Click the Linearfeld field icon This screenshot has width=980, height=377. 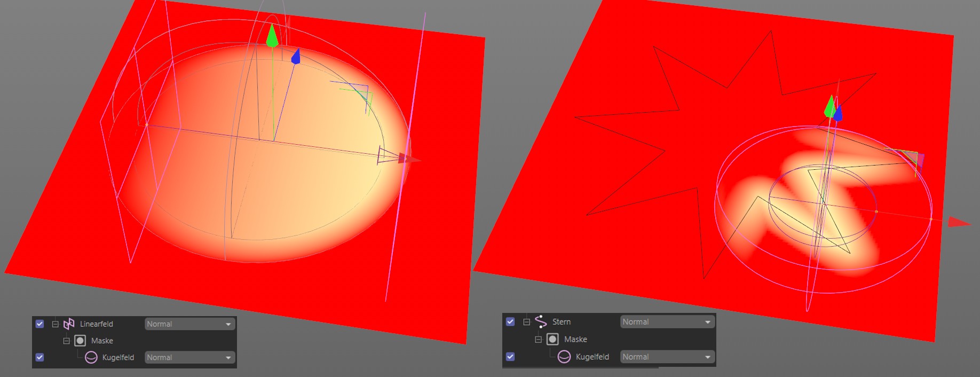click(69, 324)
